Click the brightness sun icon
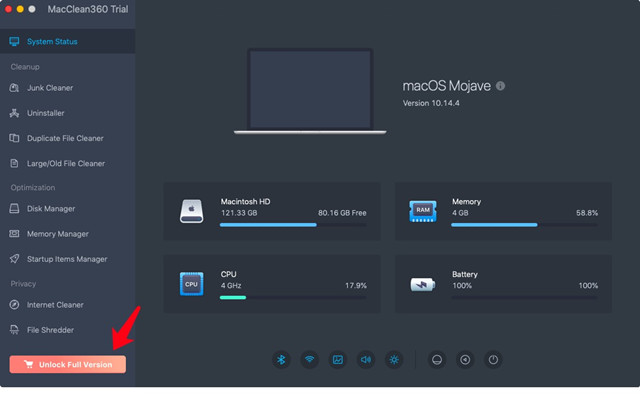This screenshot has width=640, height=397. pyautogui.click(x=394, y=359)
